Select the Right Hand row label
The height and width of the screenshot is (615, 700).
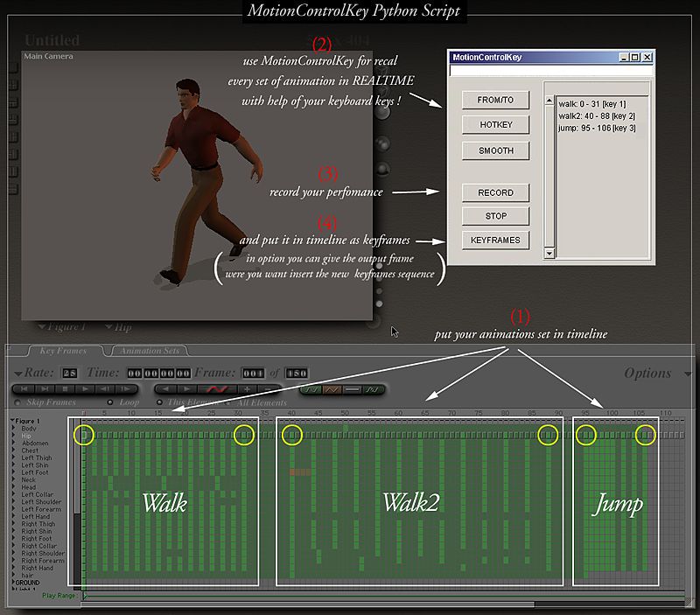tap(37, 568)
